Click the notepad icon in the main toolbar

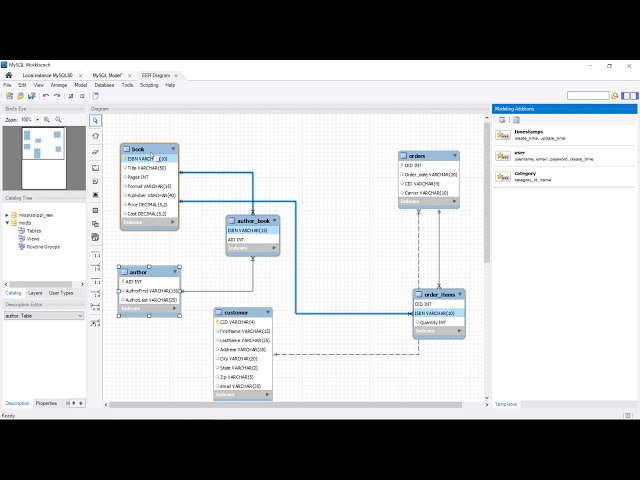click(95, 96)
